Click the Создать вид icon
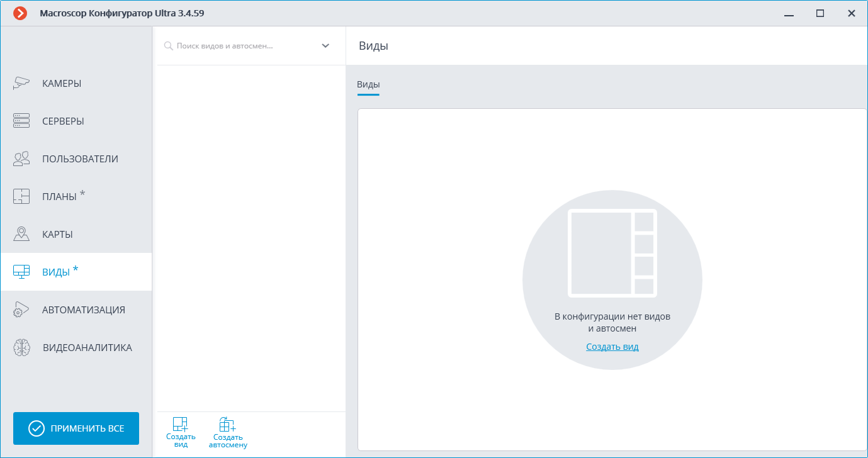 (181, 424)
